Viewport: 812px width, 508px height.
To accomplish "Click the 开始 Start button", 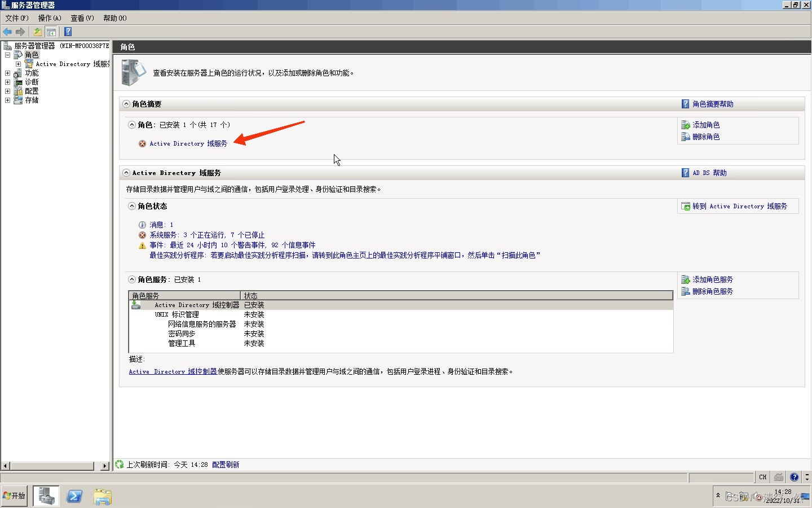I will point(14,496).
